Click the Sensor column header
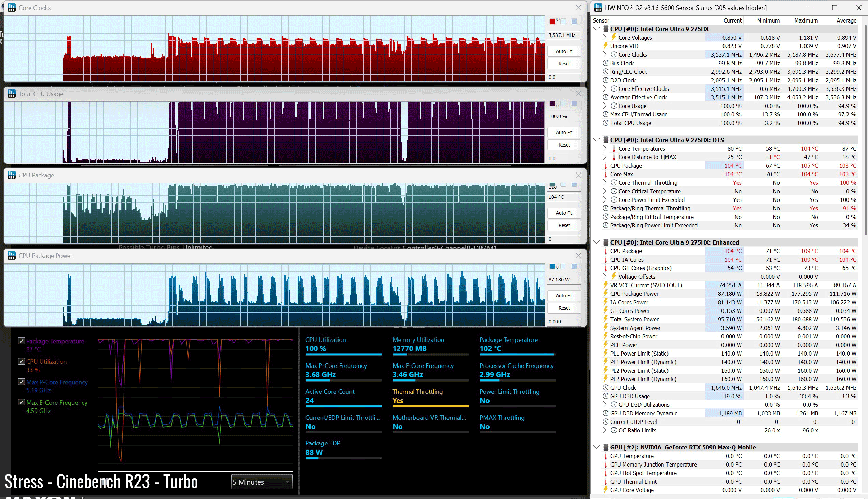This screenshot has width=868, height=499. pos(648,20)
